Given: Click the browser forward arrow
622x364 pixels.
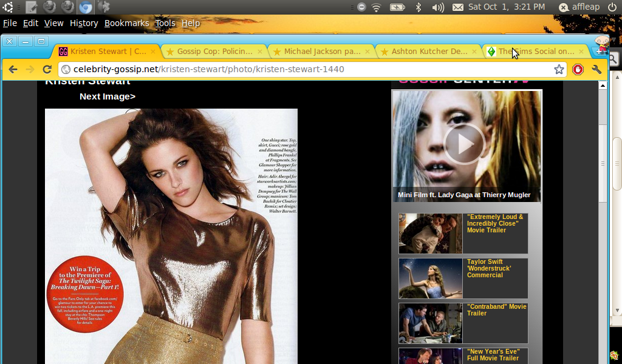Looking at the screenshot, I should click(x=30, y=69).
